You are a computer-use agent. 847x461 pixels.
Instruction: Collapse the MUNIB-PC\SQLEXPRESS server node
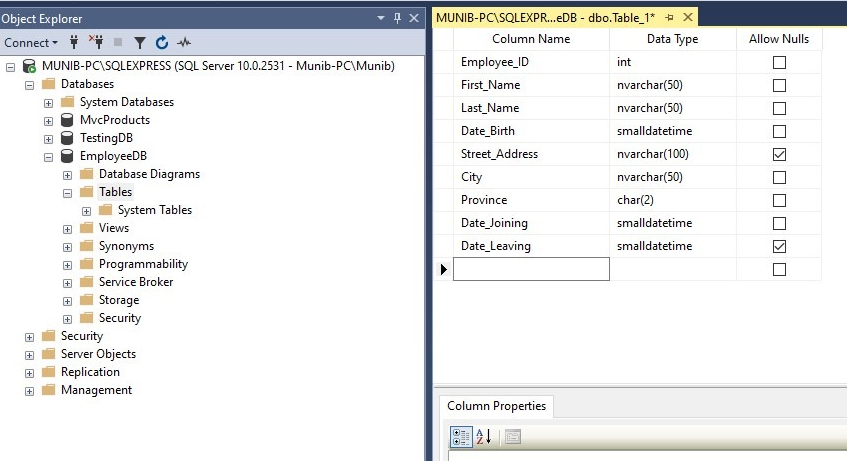(x=10, y=67)
